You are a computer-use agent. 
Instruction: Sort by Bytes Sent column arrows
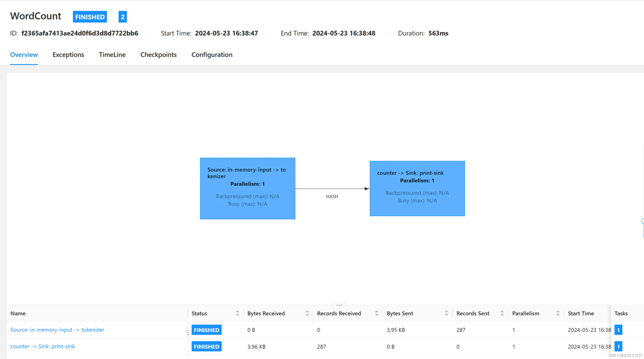pyautogui.click(x=446, y=313)
